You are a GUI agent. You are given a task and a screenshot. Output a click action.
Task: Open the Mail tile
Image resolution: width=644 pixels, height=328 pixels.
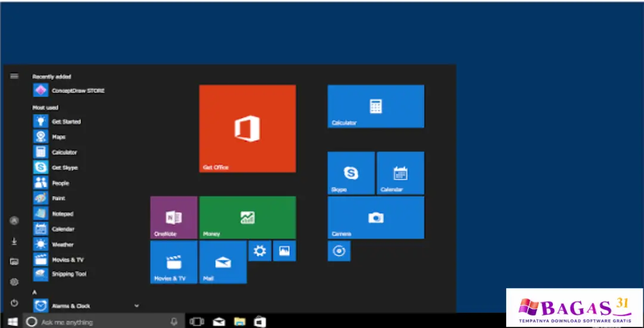223,262
